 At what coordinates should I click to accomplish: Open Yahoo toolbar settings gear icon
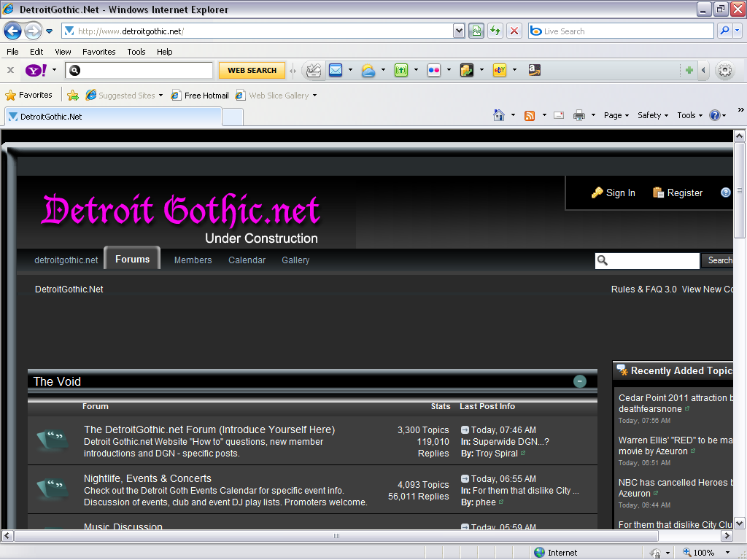pos(724,71)
